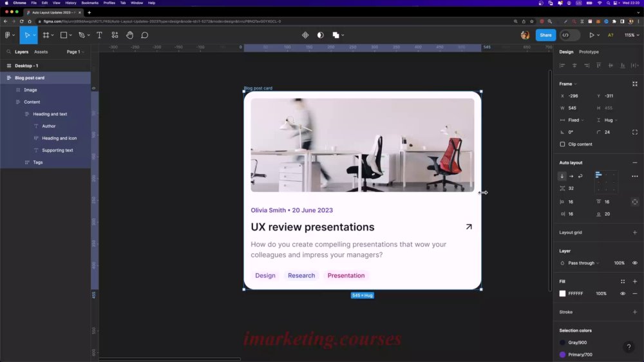Click the align vertical centers icon
The image size is (644, 362).
611,65
